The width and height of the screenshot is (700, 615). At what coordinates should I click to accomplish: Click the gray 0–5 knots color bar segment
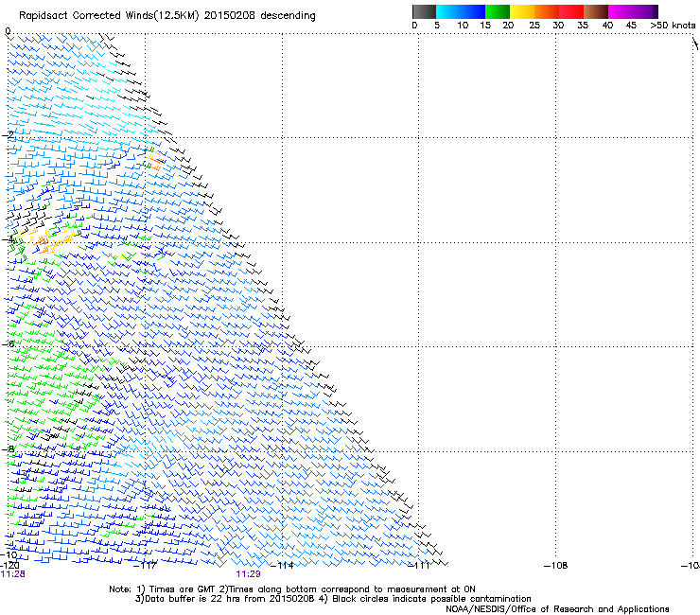pos(424,11)
